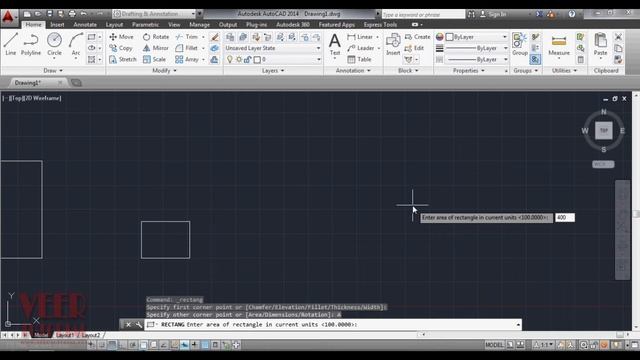Click the TOP face of ViewCube
This screenshot has width=640, height=360.
point(604,131)
